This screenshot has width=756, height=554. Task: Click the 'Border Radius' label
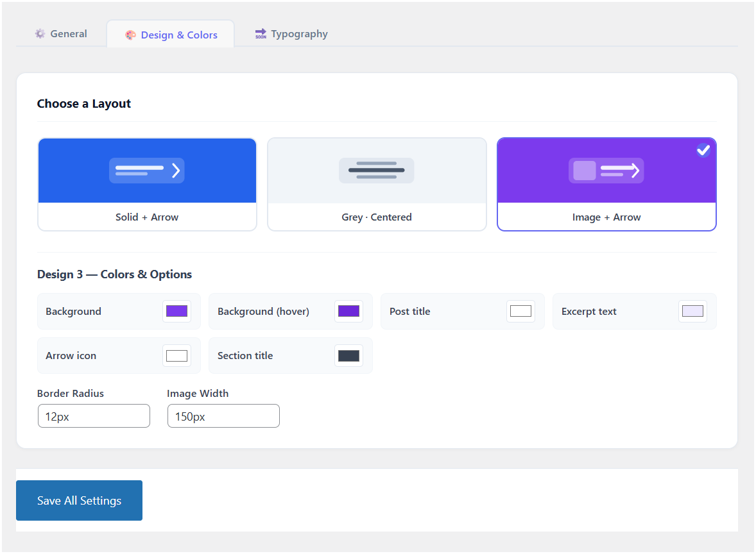pyautogui.click(x=71, y=394)
